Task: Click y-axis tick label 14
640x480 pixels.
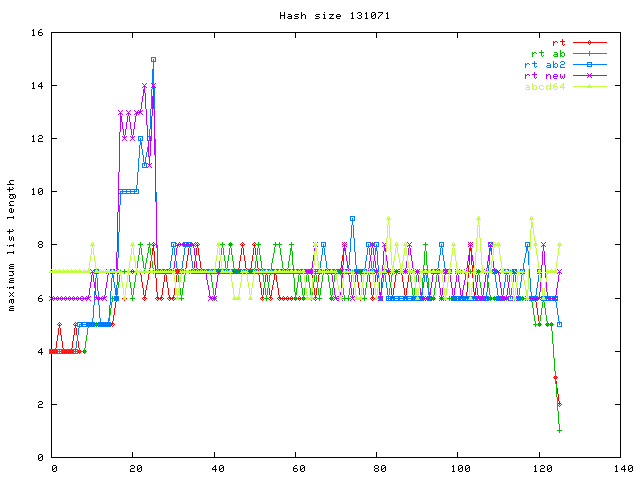Action: [37, 86]
